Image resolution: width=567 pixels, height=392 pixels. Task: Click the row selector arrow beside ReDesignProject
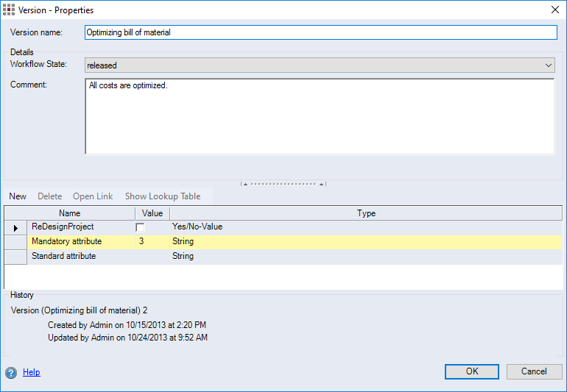(x=15, y=228)
